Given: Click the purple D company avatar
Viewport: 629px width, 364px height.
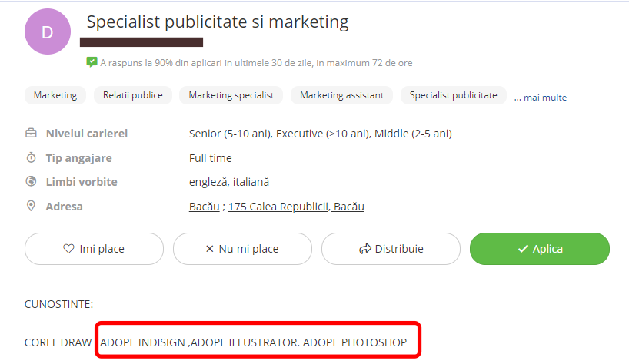Looking at the screenshot, I should 48,31.
